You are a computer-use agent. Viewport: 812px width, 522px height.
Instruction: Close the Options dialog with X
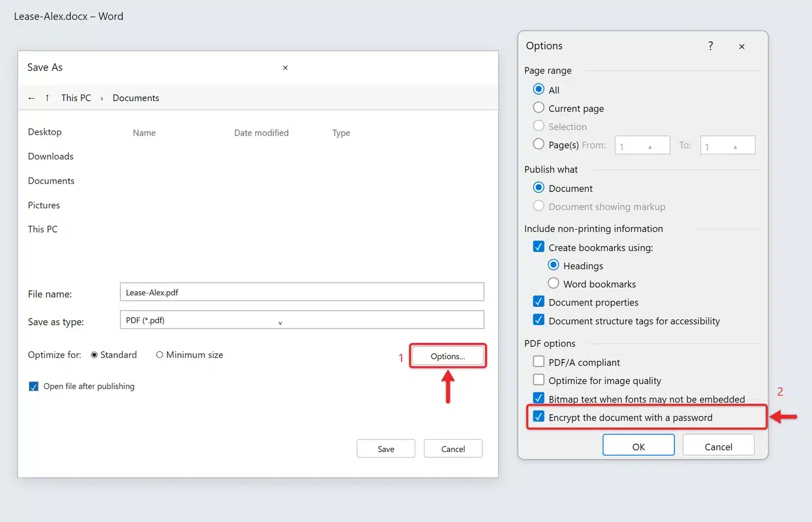coord(742,46)
